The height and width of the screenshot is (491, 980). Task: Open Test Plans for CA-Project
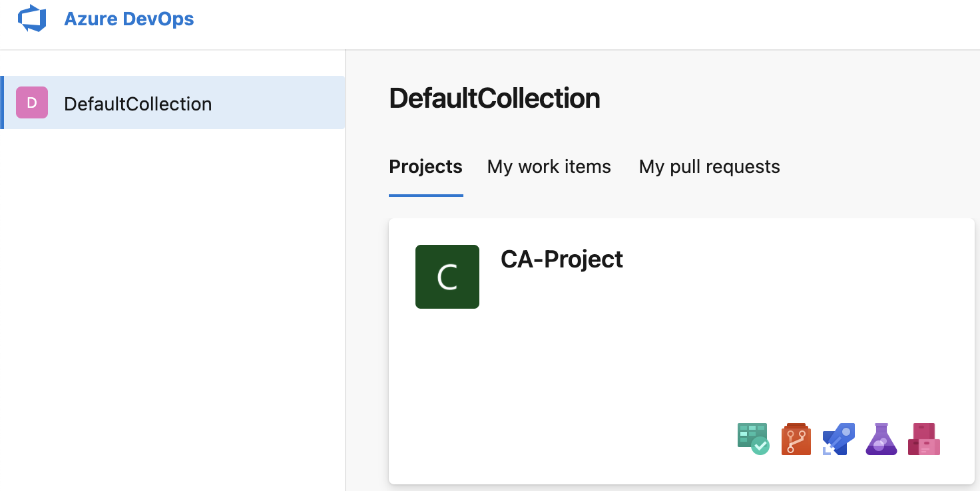pos(881,439)
